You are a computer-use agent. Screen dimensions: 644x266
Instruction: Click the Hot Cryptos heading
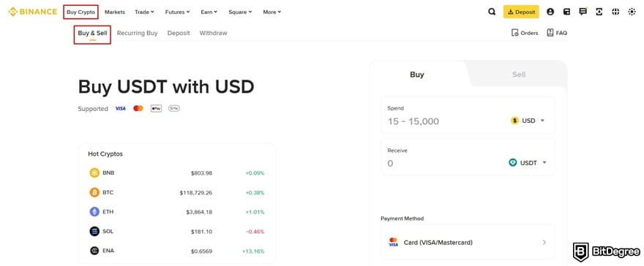(x=105, y=154)
